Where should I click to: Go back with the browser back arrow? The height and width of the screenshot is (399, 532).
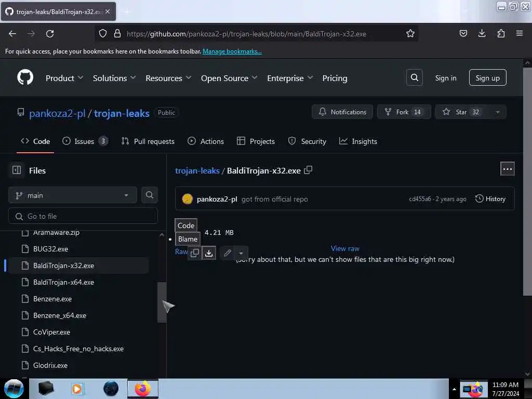coord(12,34)
